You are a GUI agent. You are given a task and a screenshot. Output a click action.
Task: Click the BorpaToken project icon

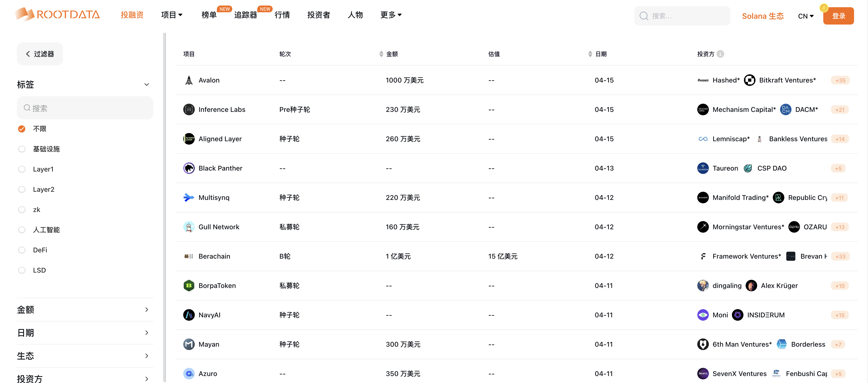click(189, 286)
